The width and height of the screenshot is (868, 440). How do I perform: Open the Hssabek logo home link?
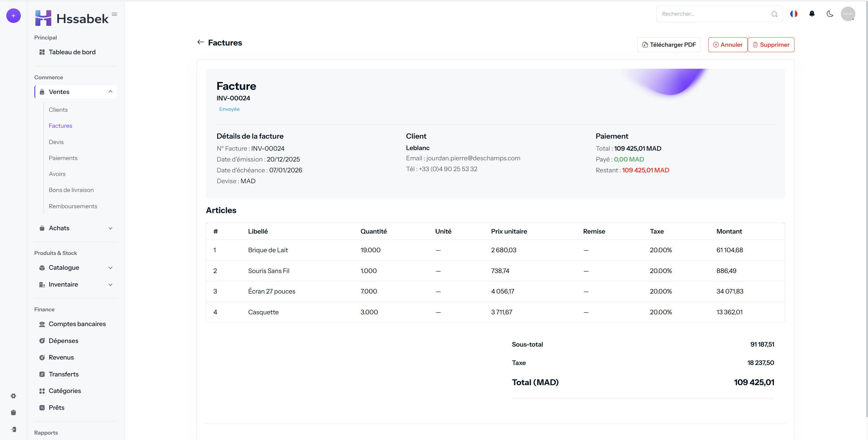pyautogui.click(x=71, y=18)
